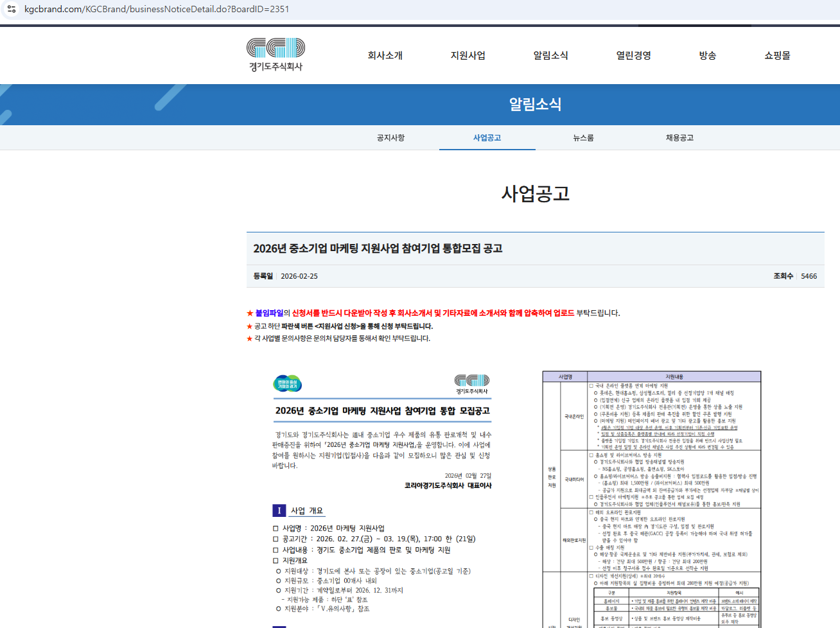Viewport: 840px width, 628px height.
Task: Open the 방송 menu item
Action: (x=707, y=56)
